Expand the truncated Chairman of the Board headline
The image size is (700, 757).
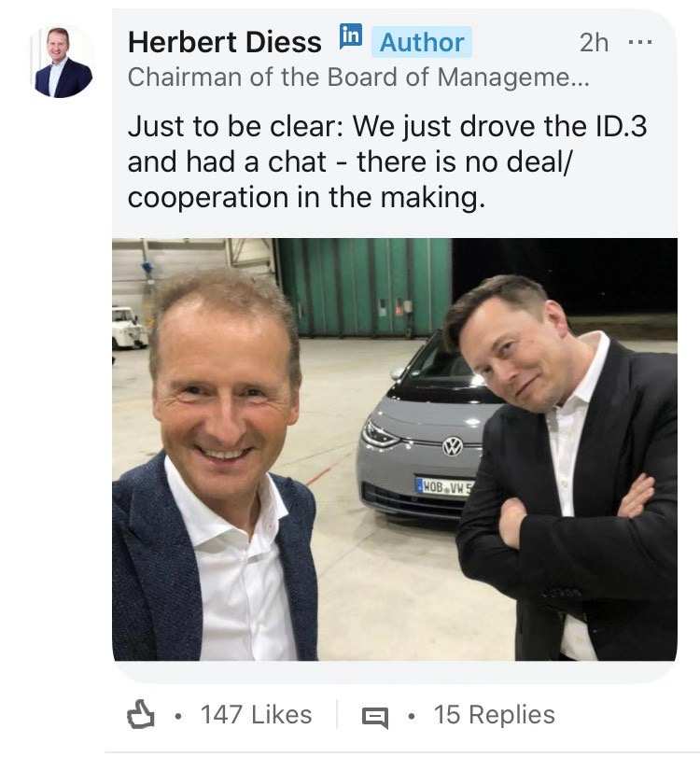[x=357, y=77]
